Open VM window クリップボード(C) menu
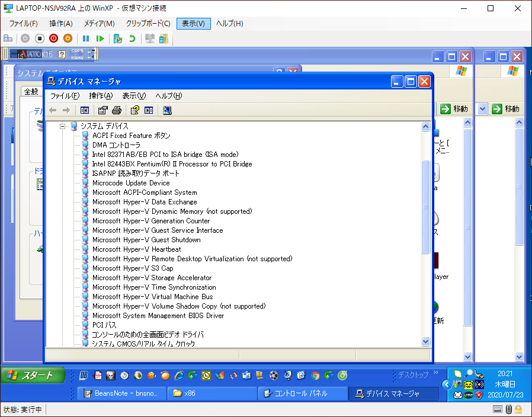 click(x=148, y=24)
